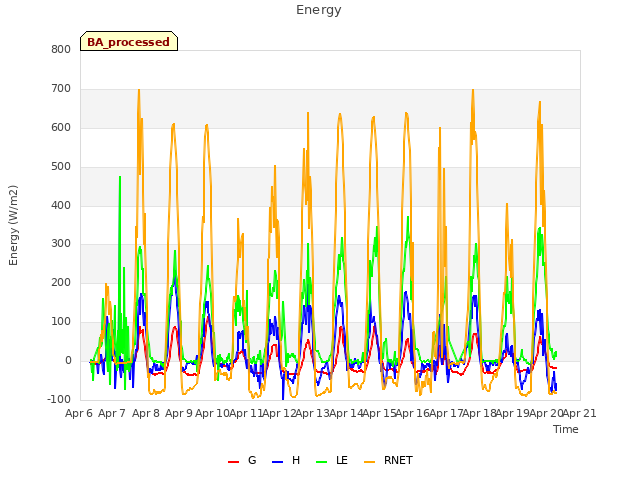
Task: Click the Apr 9 x-axis tick label
Action: 179,413
